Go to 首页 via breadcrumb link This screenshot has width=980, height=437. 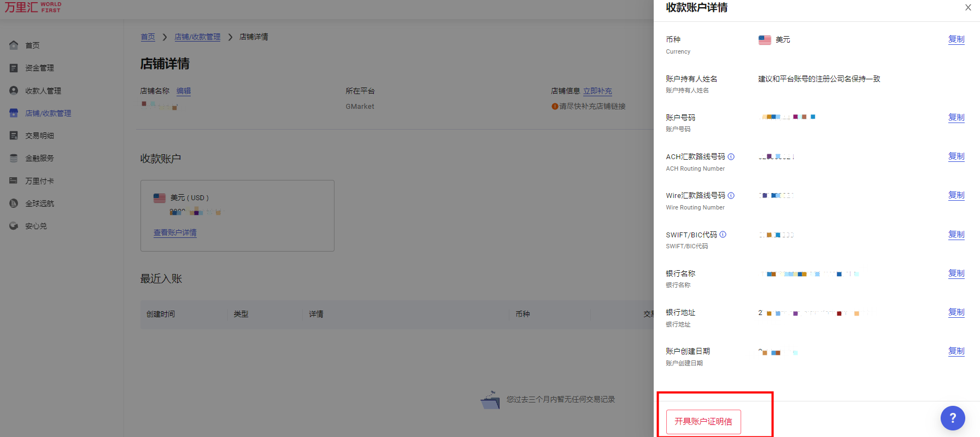click(x=148, y=37)
